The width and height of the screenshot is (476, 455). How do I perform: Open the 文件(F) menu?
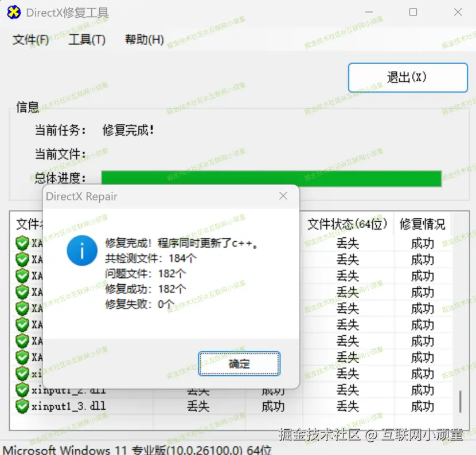tap(30, 40)
